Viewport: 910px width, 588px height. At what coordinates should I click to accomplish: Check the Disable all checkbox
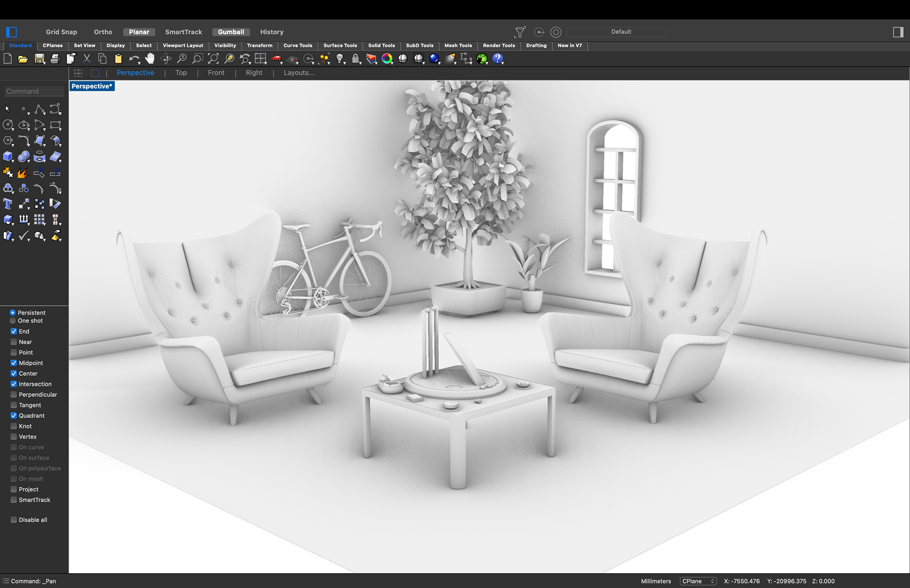tap(14, 520)
